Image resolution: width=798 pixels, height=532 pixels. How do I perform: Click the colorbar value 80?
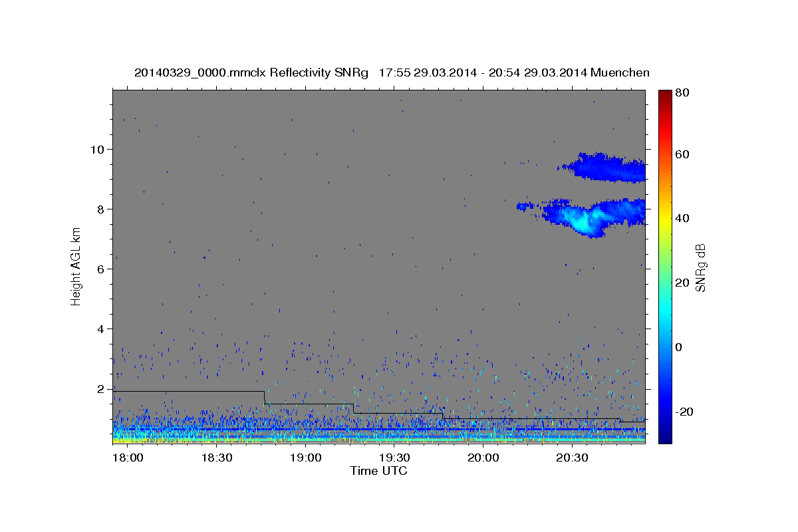(682, 93)
